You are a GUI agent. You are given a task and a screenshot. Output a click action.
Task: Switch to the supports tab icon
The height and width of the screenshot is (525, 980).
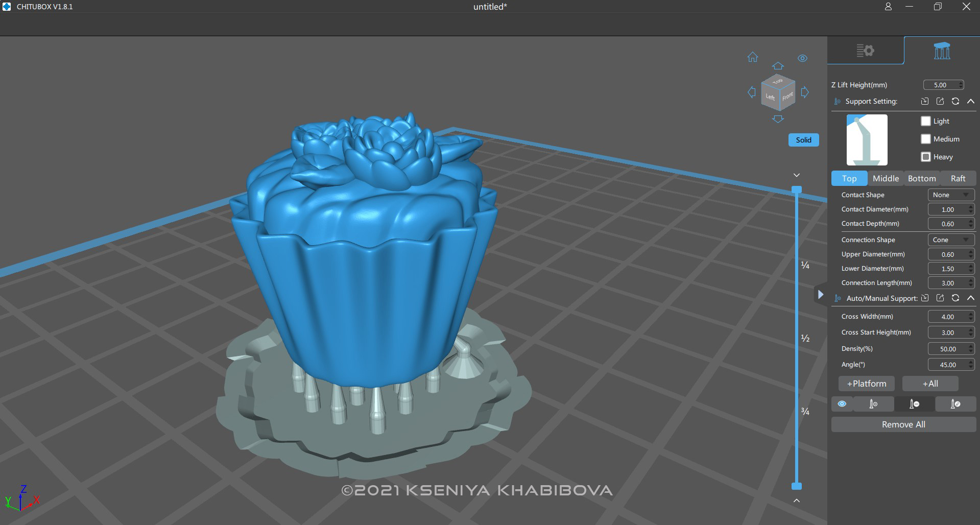click(x=942, y=51)
